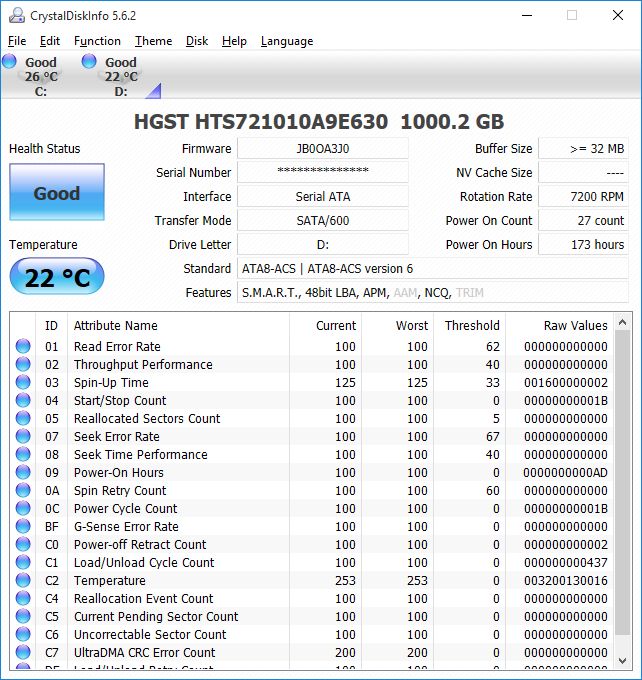Screen dimensions: 642x680
Task: Click status orb for Spin-Up Time
Action: [x=23, y=382]
